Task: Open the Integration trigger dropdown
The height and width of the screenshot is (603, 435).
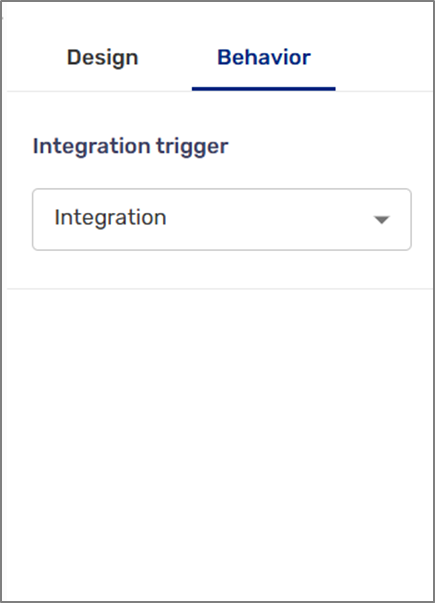Action: pos(222,219)
